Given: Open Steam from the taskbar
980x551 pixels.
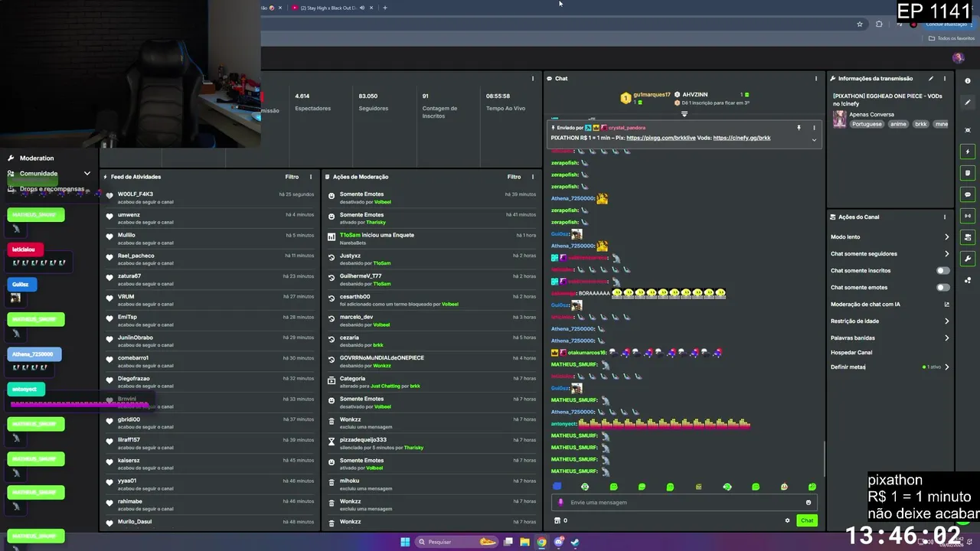Looking at the screenshot, I should tap(575, 542).
